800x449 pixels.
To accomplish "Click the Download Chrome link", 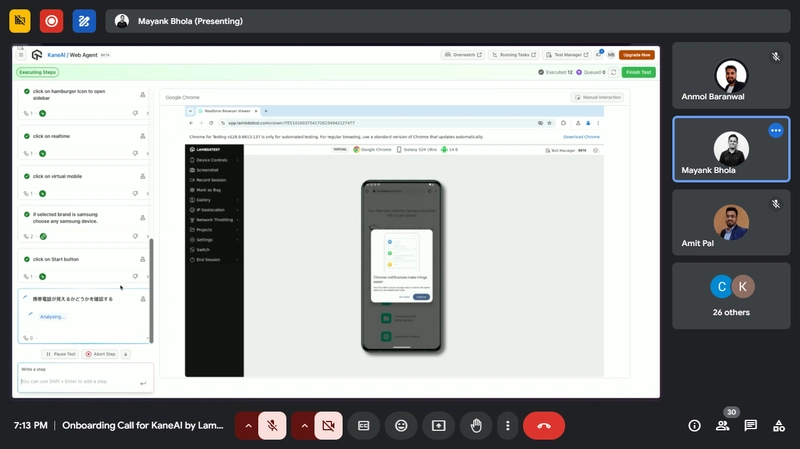I will (x=581, y=137).
